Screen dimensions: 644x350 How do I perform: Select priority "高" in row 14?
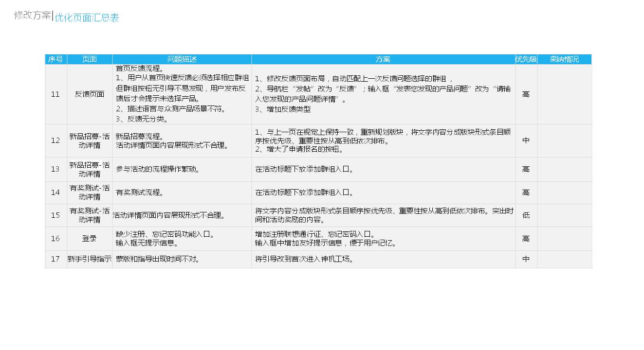pos(526,192)
